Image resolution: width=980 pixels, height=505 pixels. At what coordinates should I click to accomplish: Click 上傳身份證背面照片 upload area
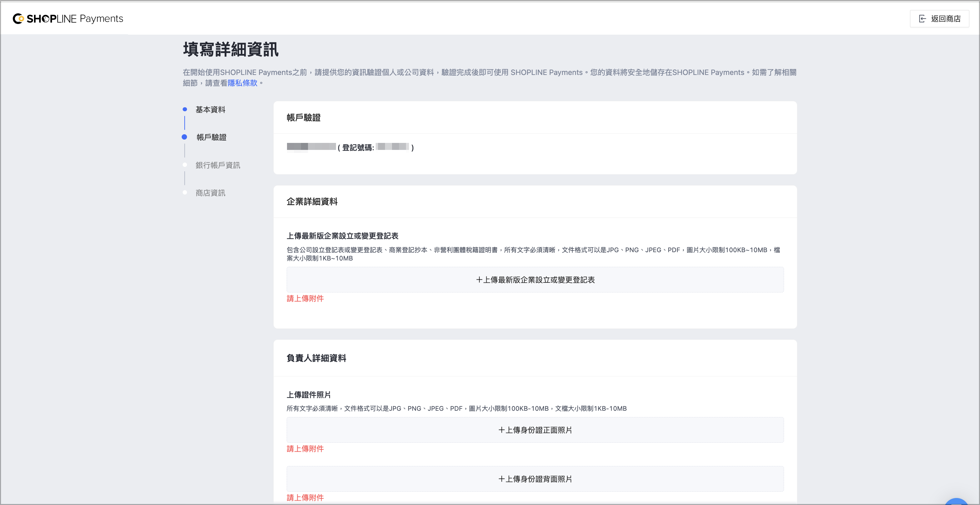point(535,479)
